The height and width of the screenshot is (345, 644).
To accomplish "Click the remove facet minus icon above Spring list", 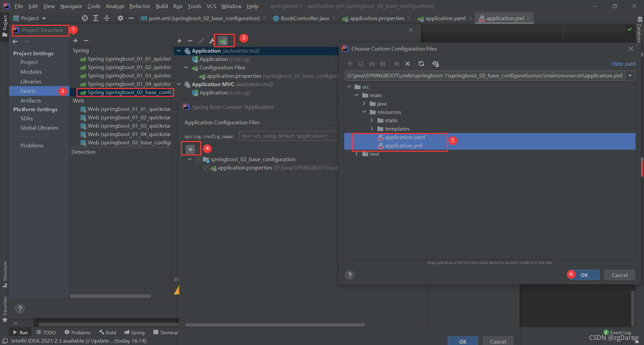I will (86, 41).
